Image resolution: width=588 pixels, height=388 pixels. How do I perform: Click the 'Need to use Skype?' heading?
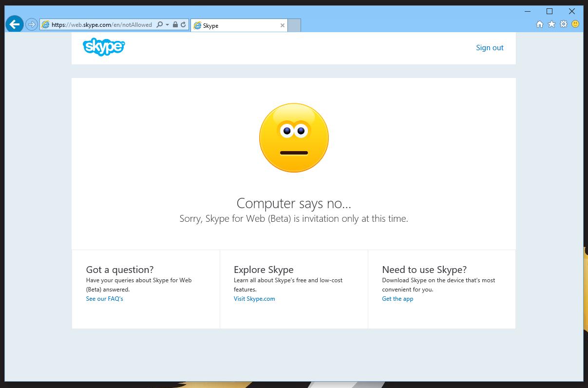click(x=424, y=270)
